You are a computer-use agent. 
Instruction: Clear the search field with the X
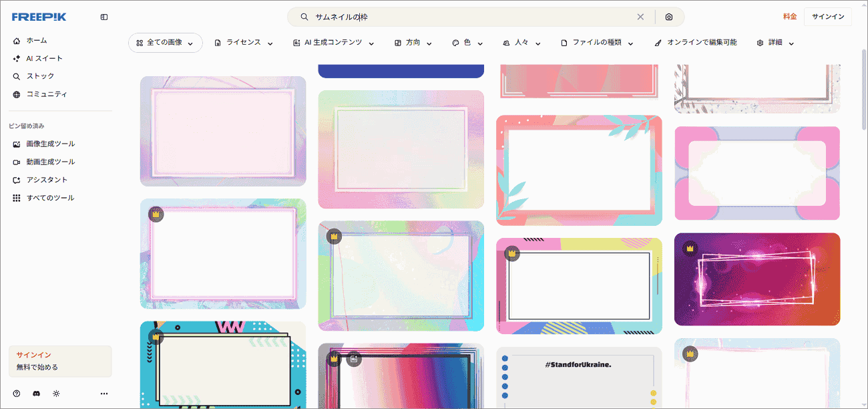click(640, 17)
